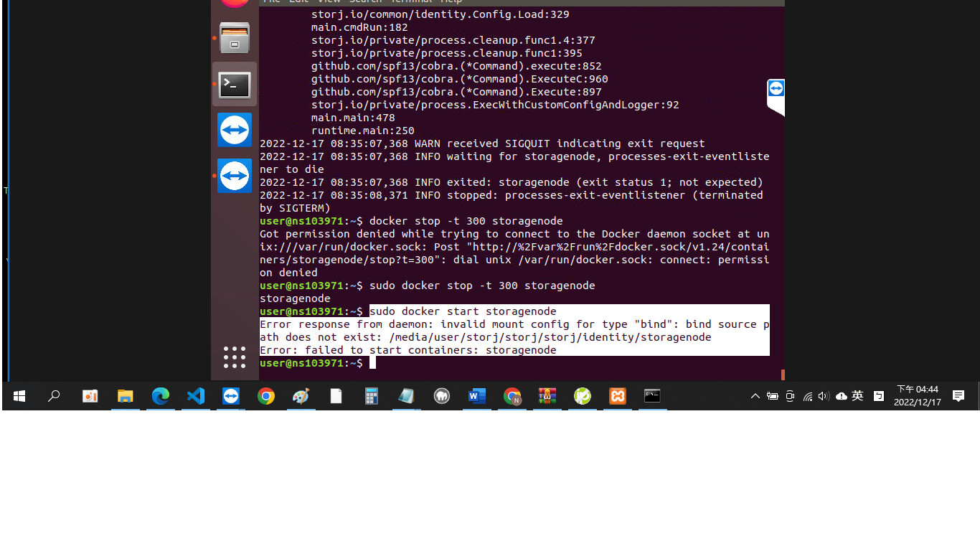Image resolution: width=980 pixels, height=551 pixels.
Task: Click the terminal prompt cursor line
Action: 514,363
